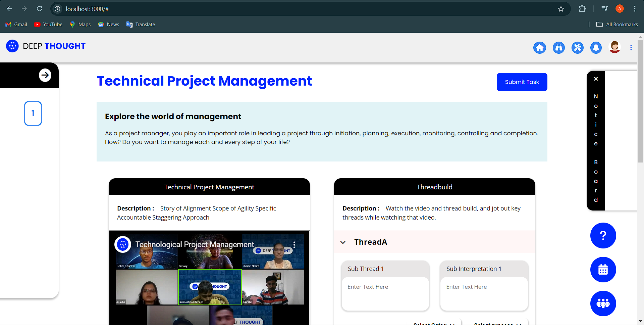Click the page vertical scrollbar
The height and width of the screenshot is (325, 644).
(640, 101)
